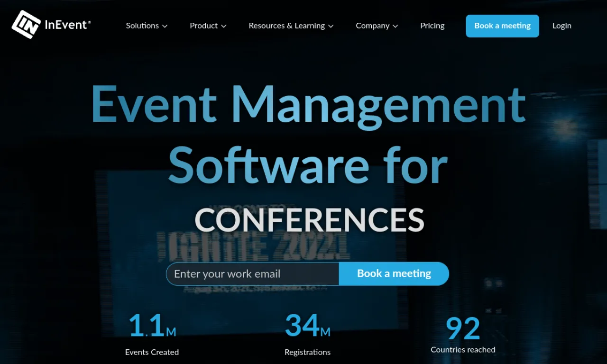Click the Registrations label

(x=307, y=352)
